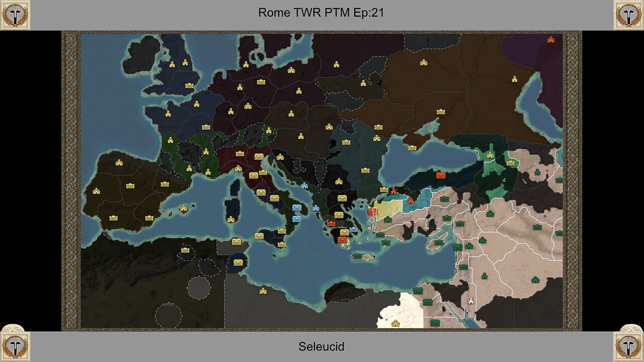The image size is (644, 362).
Task: Select the green settlement icon on Crete
Action: [x=357, y=256]
